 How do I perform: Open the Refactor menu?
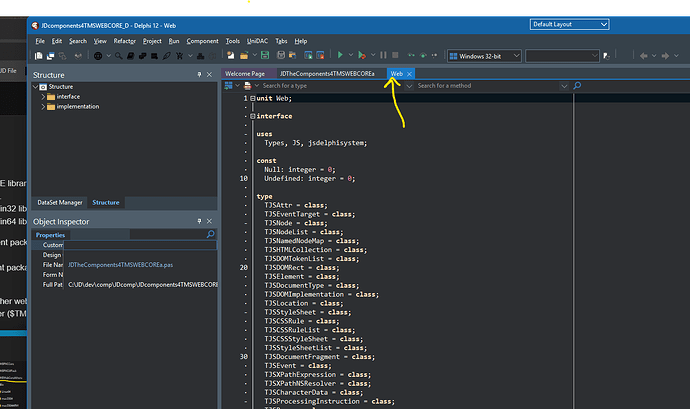coord(125,41)
